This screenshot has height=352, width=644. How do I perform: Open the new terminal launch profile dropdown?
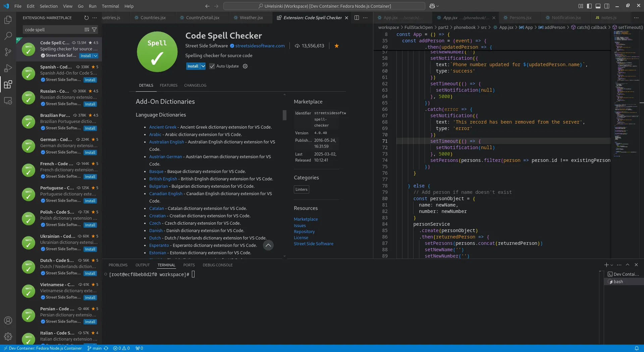pos(612,265)
